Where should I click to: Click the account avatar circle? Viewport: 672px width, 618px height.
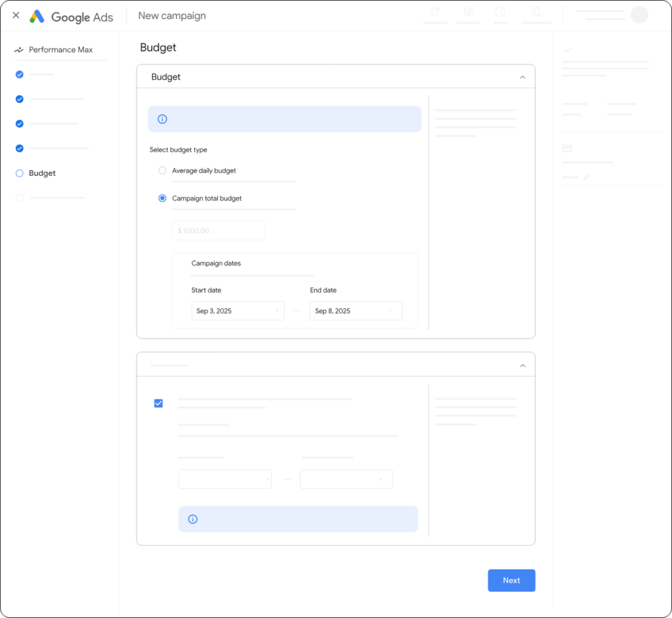tap(639, 15)
